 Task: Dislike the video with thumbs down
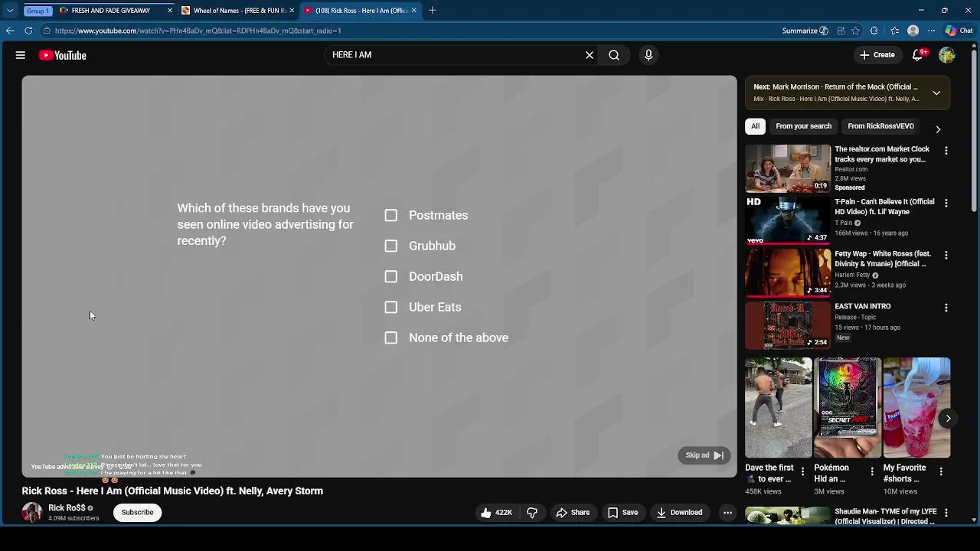point(532,513)
